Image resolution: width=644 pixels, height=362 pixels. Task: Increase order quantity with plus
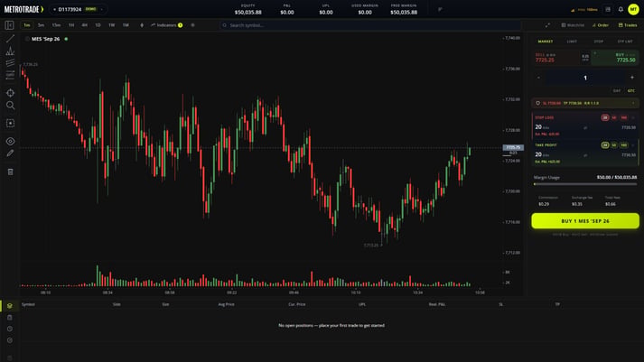pos(631,78)
